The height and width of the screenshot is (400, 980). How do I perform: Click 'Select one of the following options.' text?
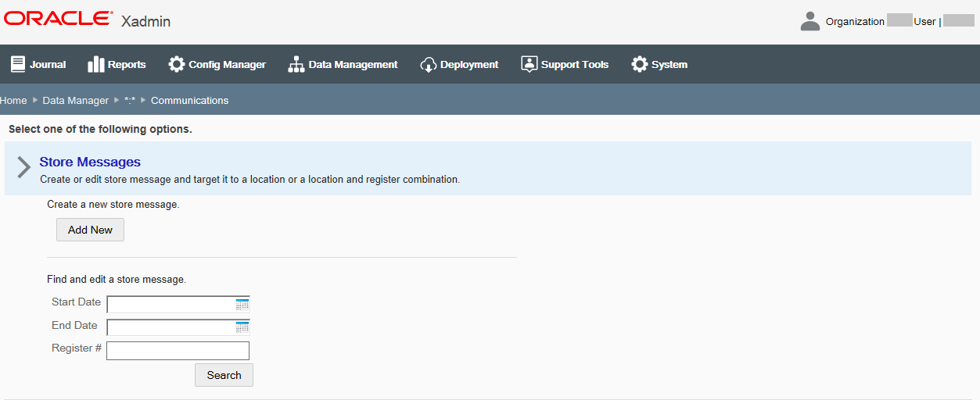[100, 129]
